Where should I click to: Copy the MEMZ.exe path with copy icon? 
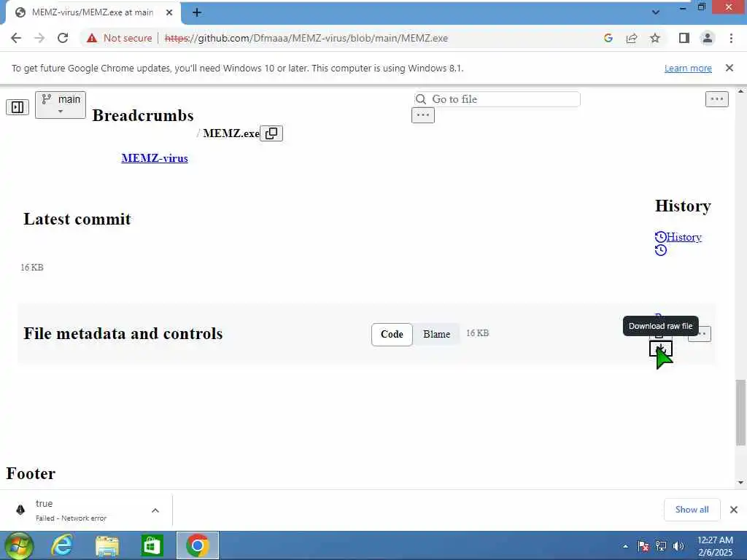click(271, 133)
